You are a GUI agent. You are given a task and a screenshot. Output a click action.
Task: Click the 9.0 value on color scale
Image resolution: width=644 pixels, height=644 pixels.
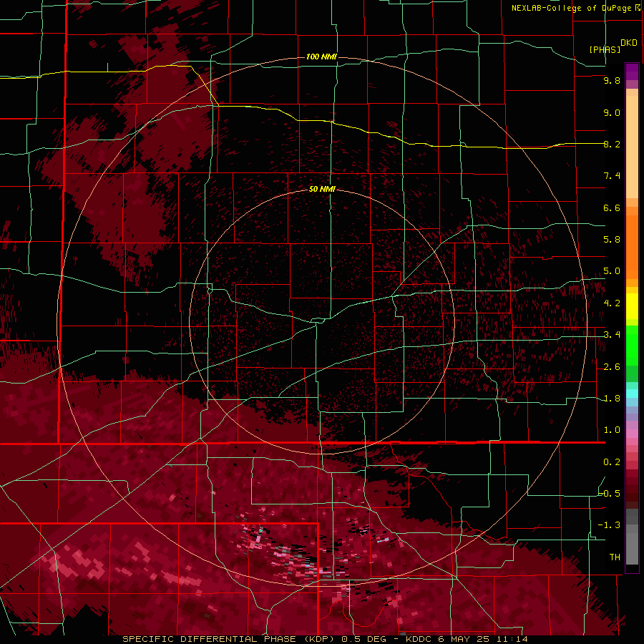point(612,112)
